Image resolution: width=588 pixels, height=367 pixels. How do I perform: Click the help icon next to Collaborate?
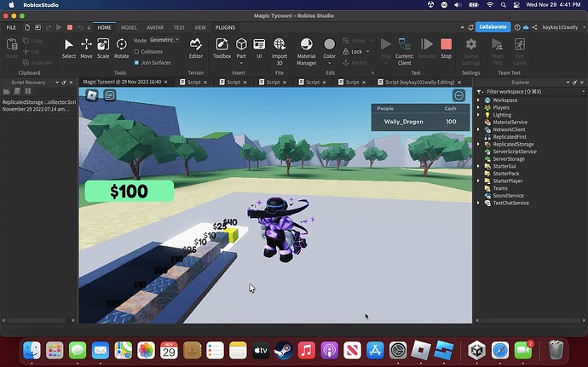pyautogui.click(x=517, y=27)
